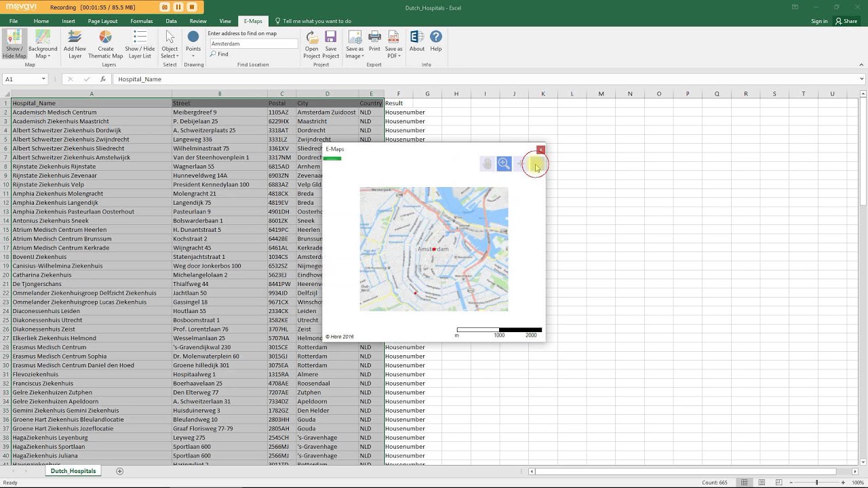
Task: Switch to the Home ribbon tab
Action: tap(41, 21)
